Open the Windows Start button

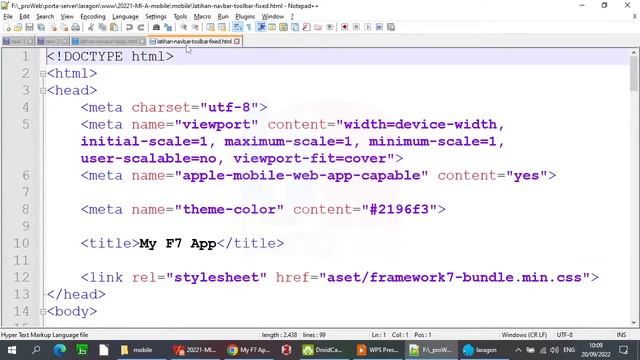12,350
